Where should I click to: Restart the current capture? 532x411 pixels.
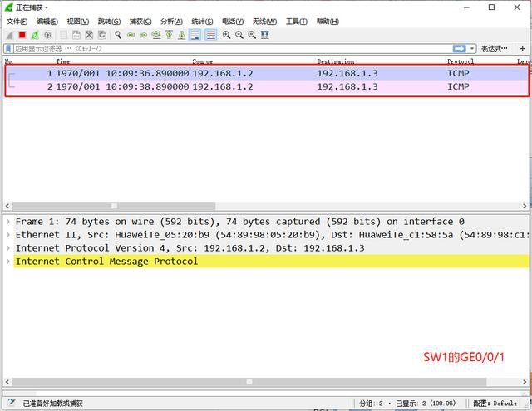pyautogui.click(x=35, y=35)
